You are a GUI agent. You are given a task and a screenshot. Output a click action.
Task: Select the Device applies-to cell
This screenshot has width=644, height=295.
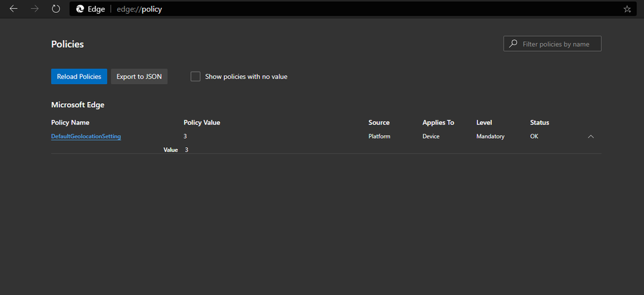pos(431,136)
